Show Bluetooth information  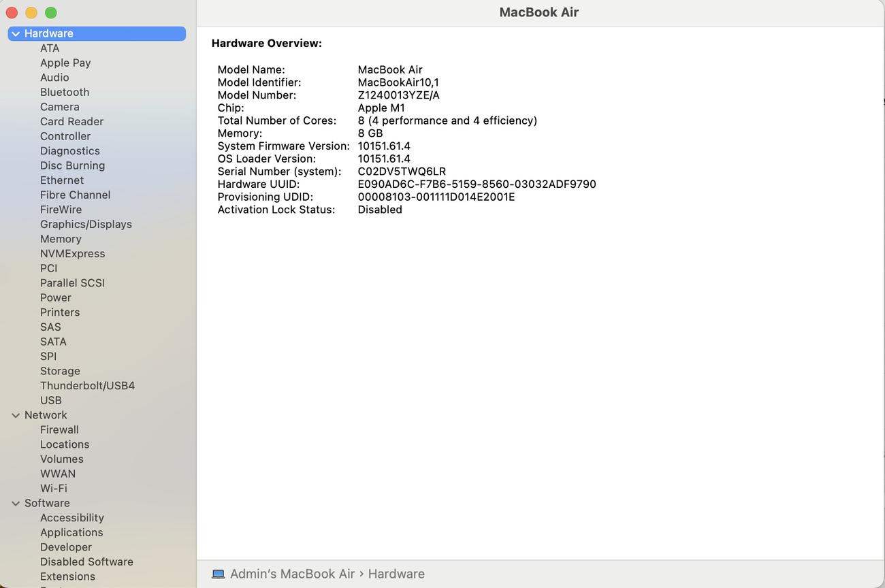click(65, 92)
